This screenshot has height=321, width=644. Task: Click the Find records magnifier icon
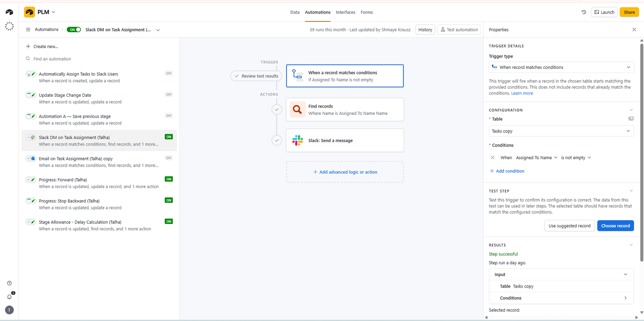(x=297, y=110)
